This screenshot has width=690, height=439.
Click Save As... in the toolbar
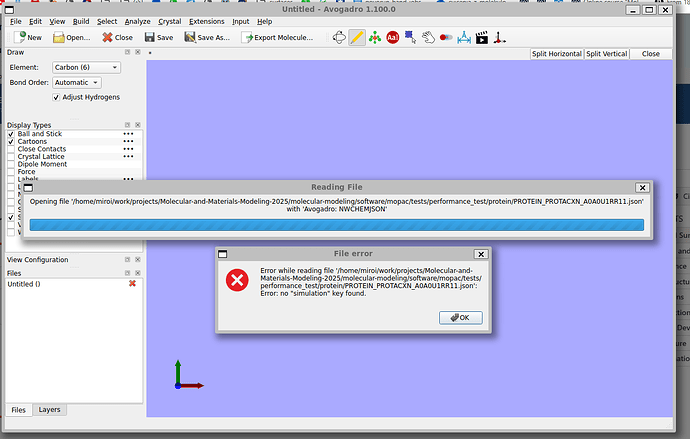(207, 38)
